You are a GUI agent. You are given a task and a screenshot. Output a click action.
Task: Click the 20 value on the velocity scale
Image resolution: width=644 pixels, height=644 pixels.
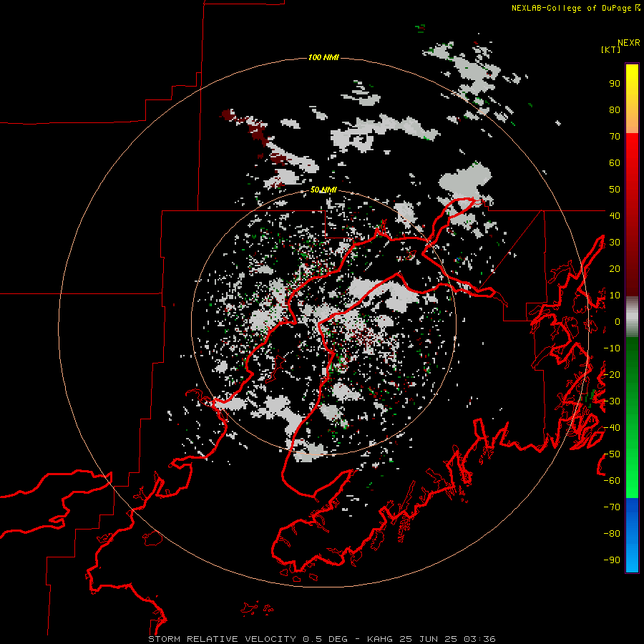pos(615,268)
